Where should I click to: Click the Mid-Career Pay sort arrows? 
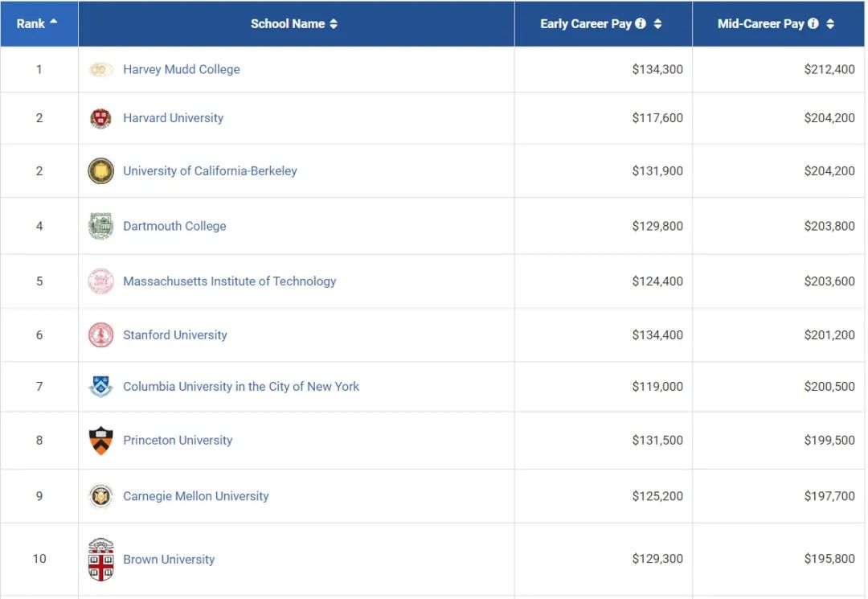pyautogui.click(x=830, y=24)
